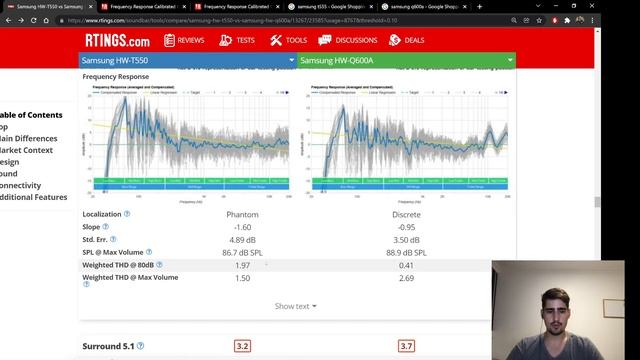640x360 pixels.
Task: Switch to second Frequency Response Calibrated tab
Action: [x=236, y=7]
